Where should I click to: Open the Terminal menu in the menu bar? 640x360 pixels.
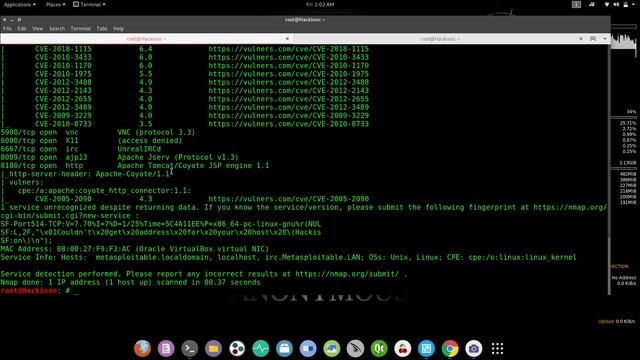click(80, 29)
